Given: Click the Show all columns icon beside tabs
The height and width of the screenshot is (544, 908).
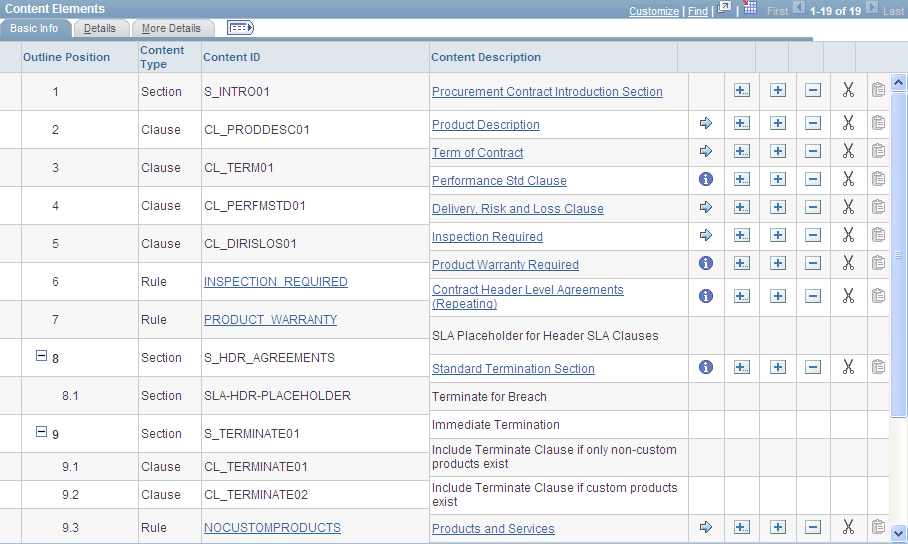Looking at the screenshot, I should click(240, 28).
